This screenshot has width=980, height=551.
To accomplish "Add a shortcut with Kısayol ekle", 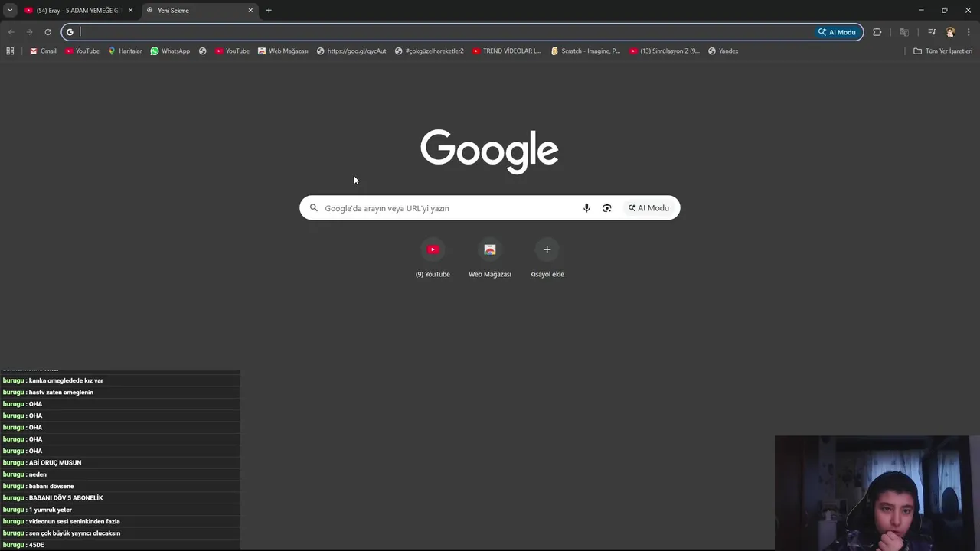I will [547, 259].
